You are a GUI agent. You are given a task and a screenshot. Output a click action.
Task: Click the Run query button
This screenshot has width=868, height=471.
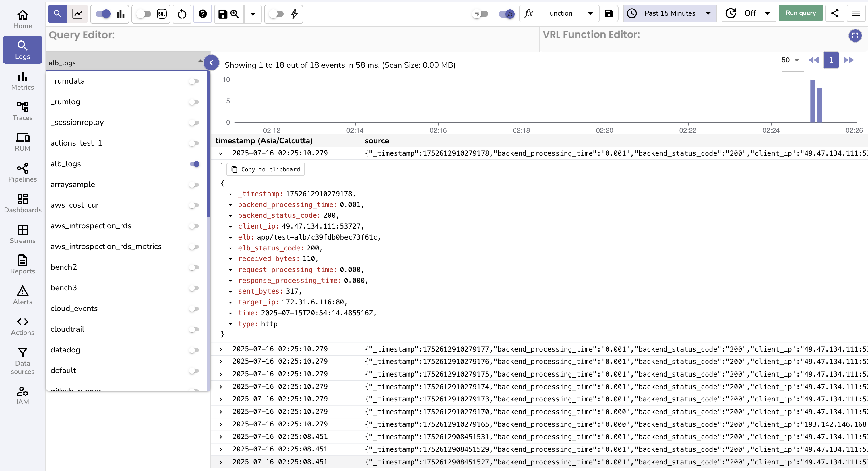click(x=801, y=13)
